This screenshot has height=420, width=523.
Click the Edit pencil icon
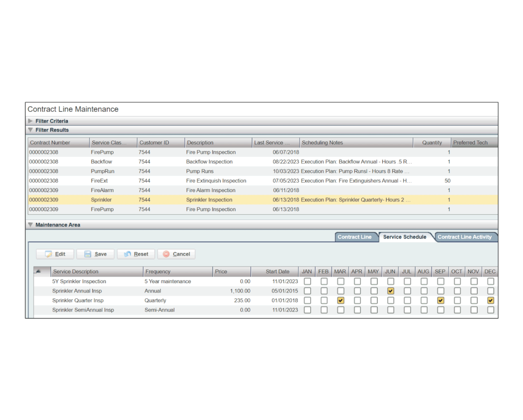coord(49,254)
